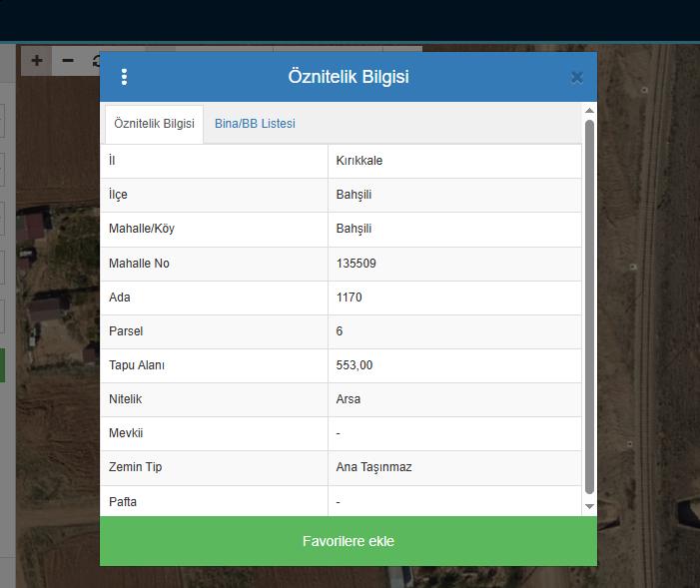Screen dimensions: 700x588
Task: Open the three-dot menu in dialog header
Action: [x=124, y=77]
